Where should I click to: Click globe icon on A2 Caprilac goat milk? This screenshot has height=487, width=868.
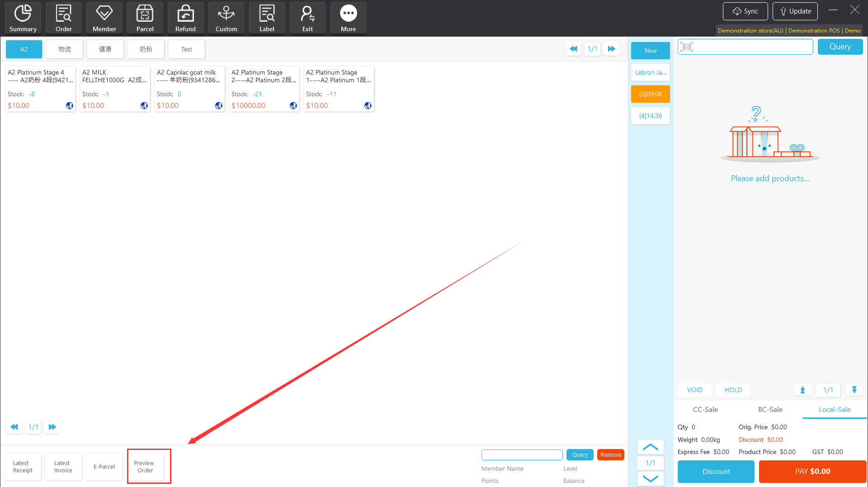(219, 106)
